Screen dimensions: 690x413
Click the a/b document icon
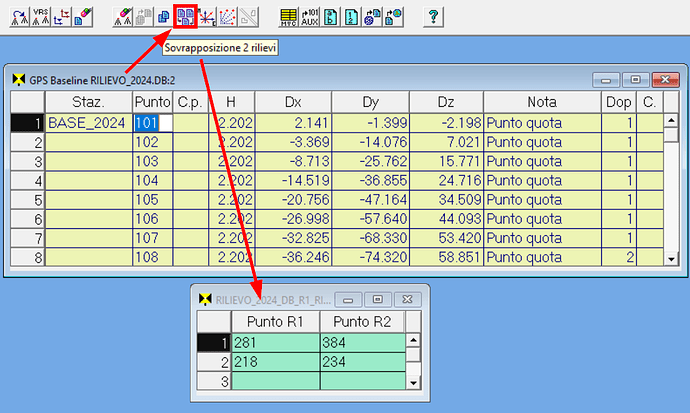coord(330,17)
